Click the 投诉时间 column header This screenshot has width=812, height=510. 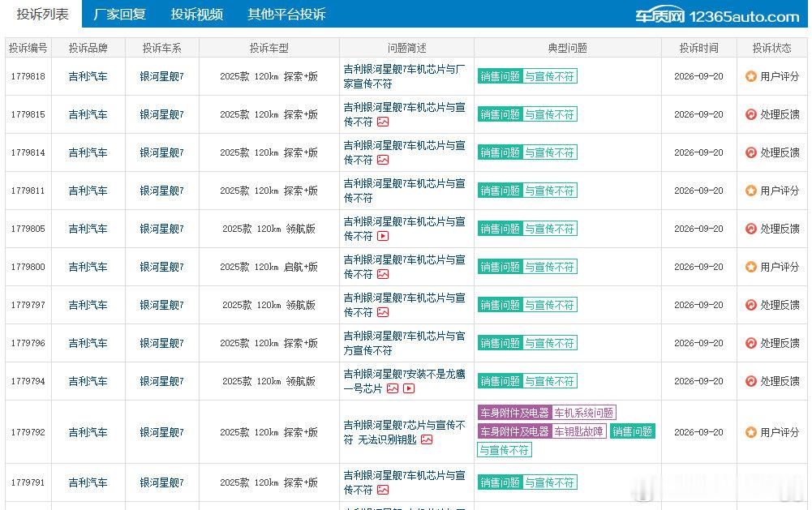pos(698,48)
